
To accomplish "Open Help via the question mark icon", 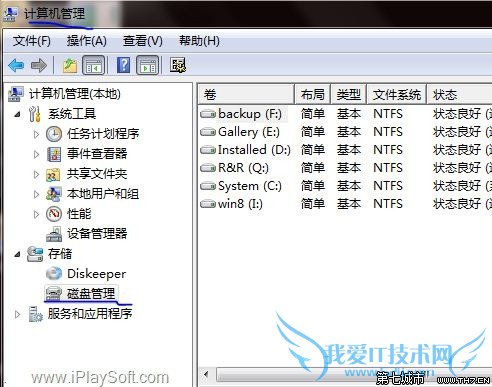I will pos(123,65).
